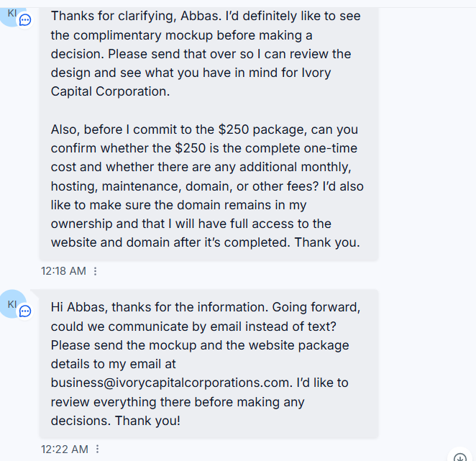Screen dimensions: 476x461
Task: Click the KI avatar next to the email request message
Action: point(12,304)
